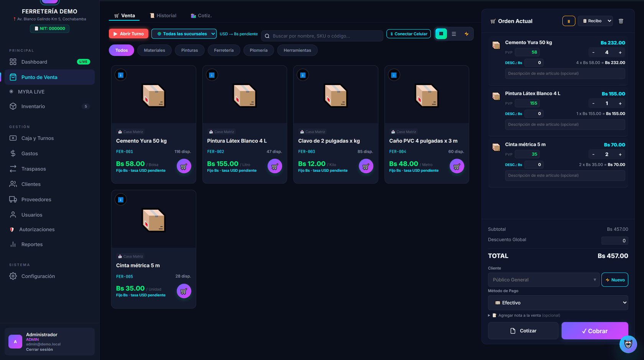Activate quick mode lightning icon
Screen dimensions: 644x360
point(467,34)
